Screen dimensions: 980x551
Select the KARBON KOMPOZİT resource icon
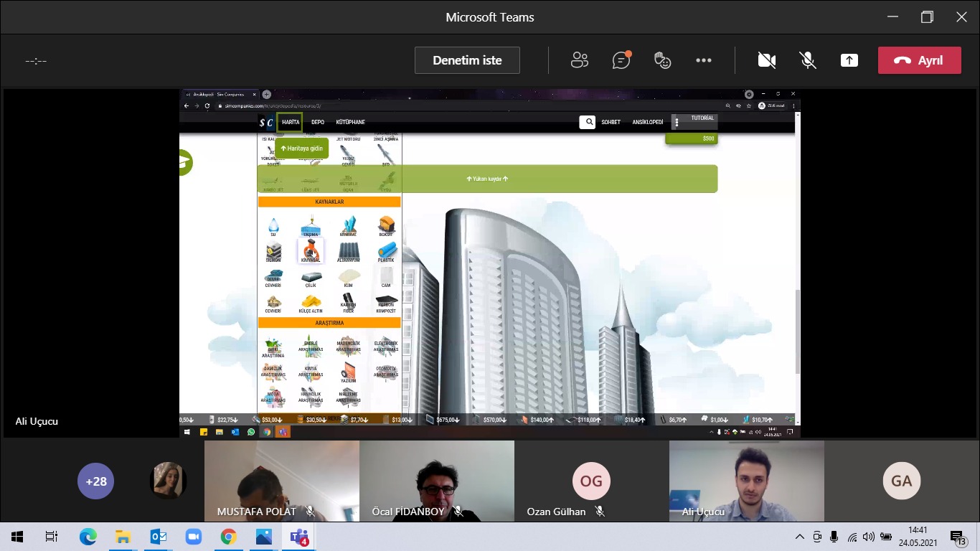coord(386,304)
